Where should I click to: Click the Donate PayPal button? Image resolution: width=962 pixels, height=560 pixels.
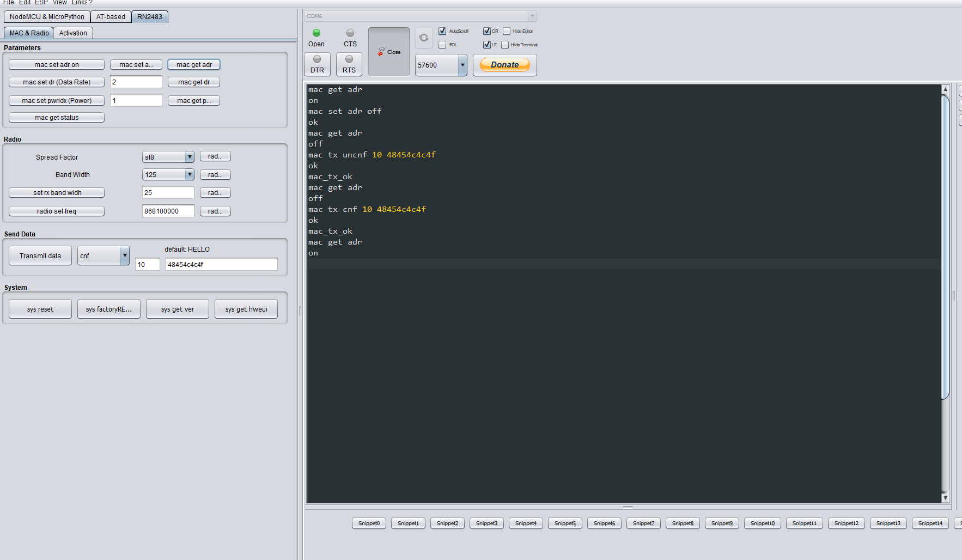click(x=505, y=65)
